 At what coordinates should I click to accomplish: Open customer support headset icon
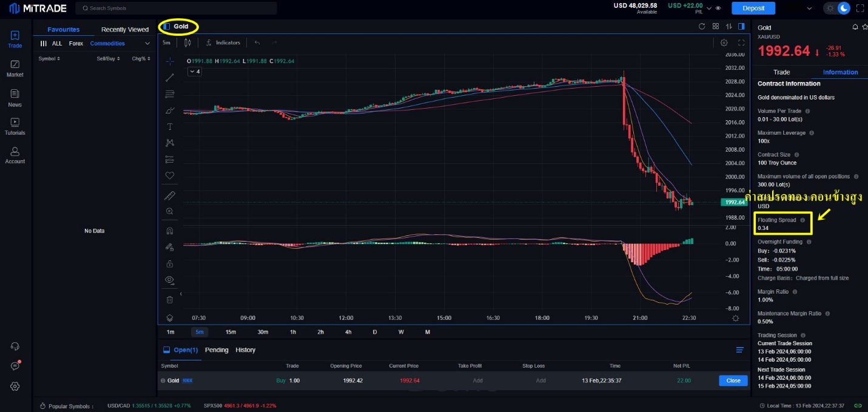point(15,346)
